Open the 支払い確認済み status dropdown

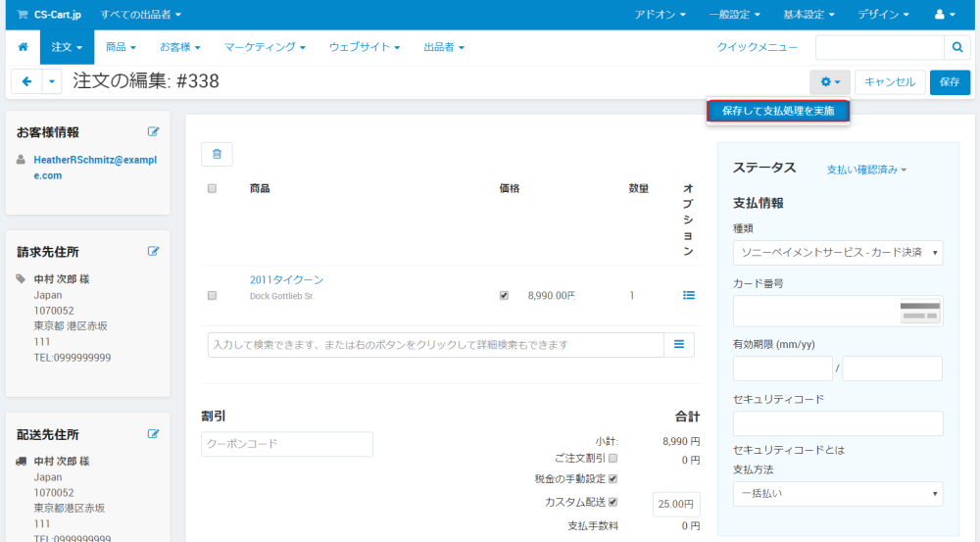[866, 170]
